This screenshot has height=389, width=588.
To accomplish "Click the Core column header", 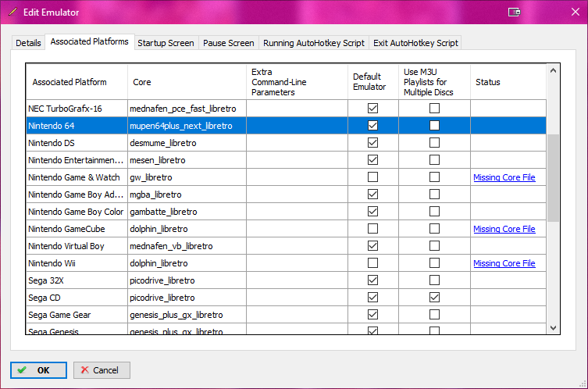I will (187, 82).
